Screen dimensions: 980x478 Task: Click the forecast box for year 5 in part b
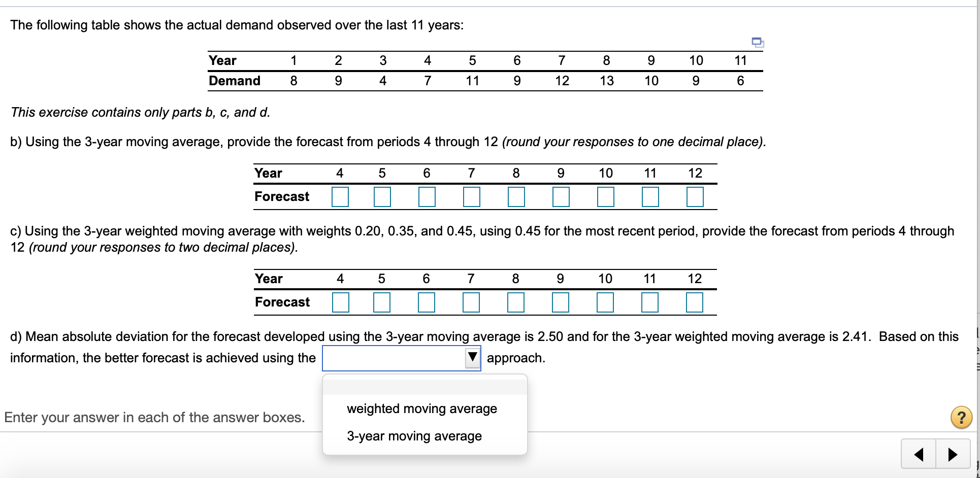pos(382,197)
